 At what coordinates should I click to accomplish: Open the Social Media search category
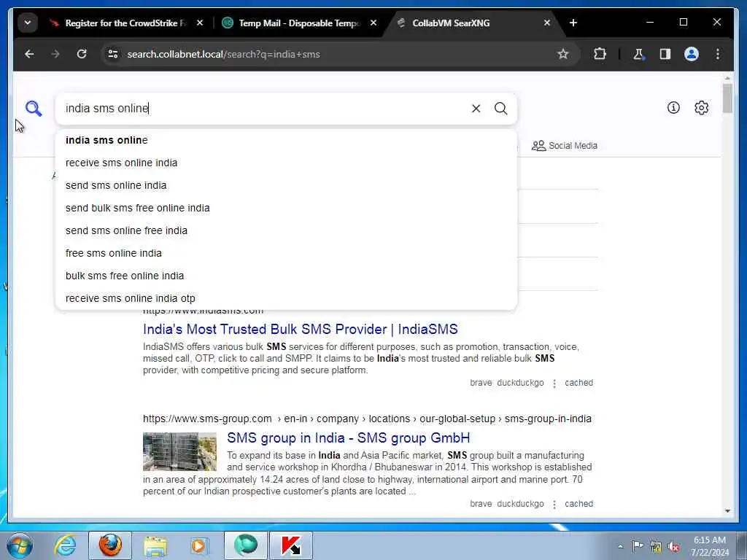click(x=565, y=146)
